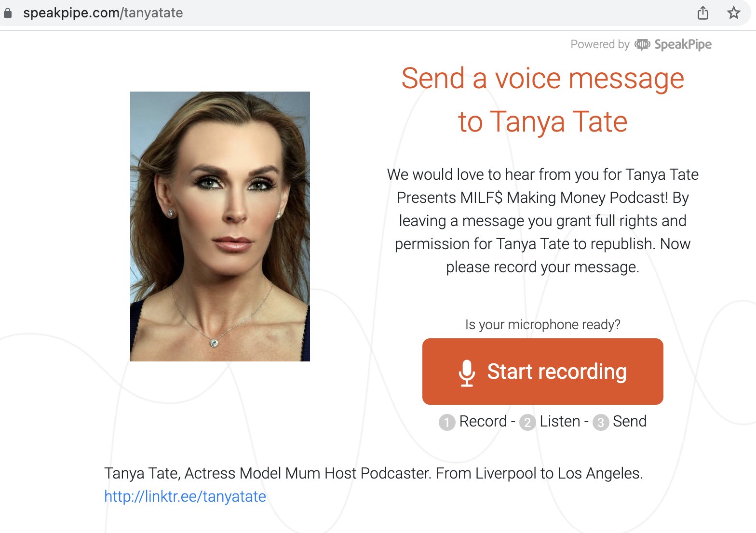Click the speakpipe.com/tanyatate URL field

(103, 13)
